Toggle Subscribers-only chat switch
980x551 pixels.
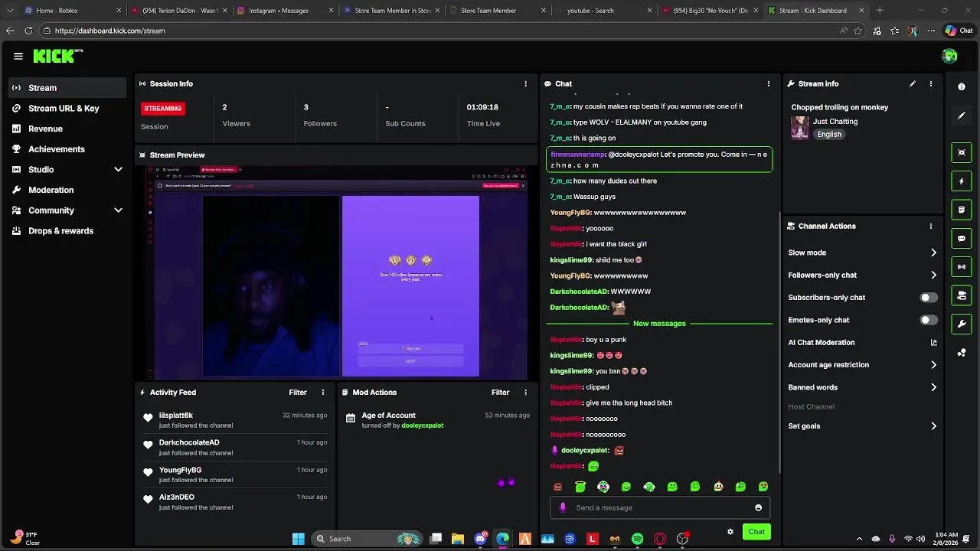[x=928, y=298]
